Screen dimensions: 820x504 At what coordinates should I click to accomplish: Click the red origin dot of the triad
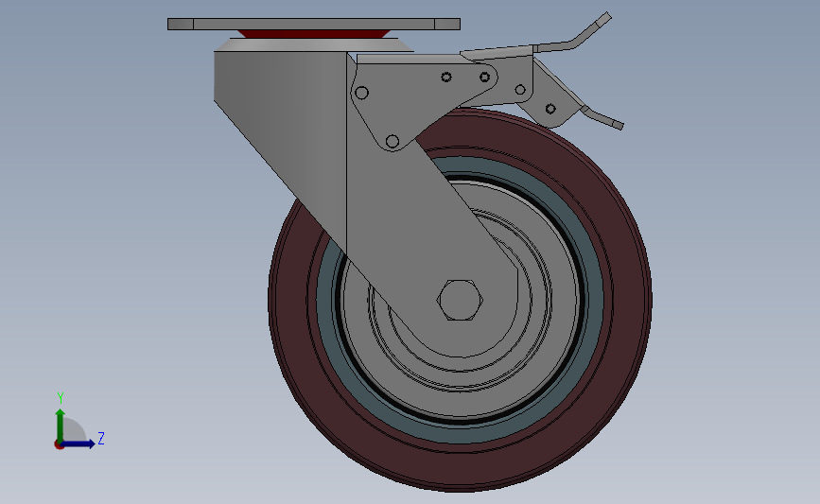[x=59, y=445]
